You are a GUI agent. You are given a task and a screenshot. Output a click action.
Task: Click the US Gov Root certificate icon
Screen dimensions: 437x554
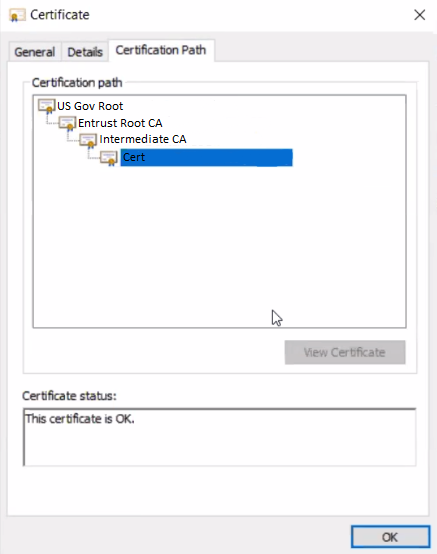47,106
